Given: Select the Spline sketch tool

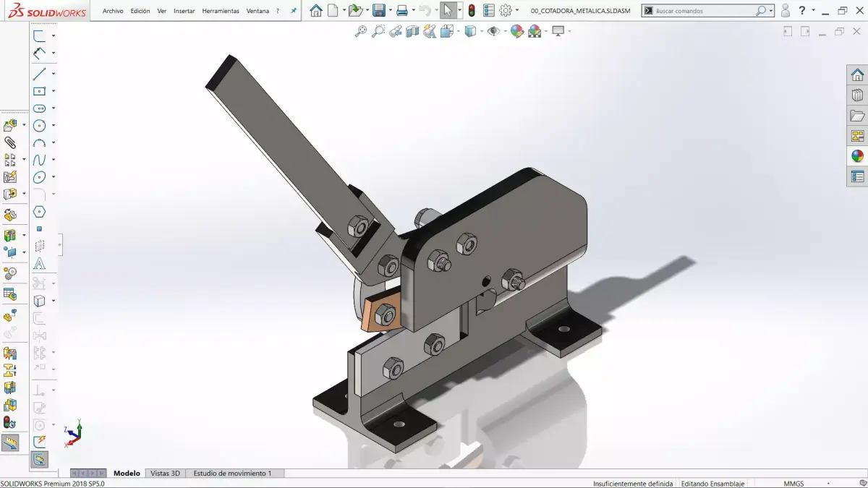Looking at the screenshot, I should [40, 160].
